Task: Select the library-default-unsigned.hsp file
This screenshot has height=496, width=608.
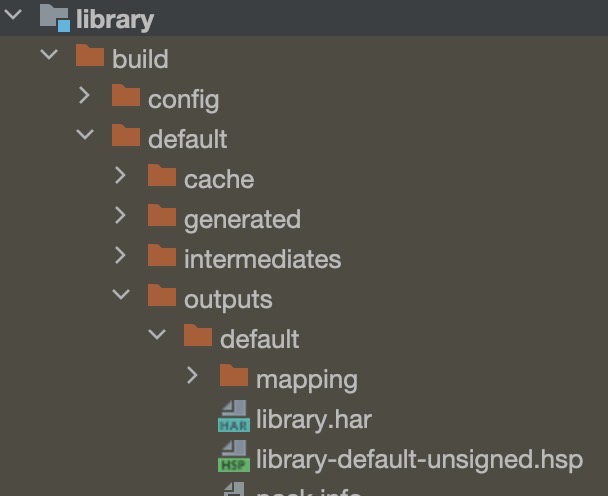Action: (x=419, y=460)
